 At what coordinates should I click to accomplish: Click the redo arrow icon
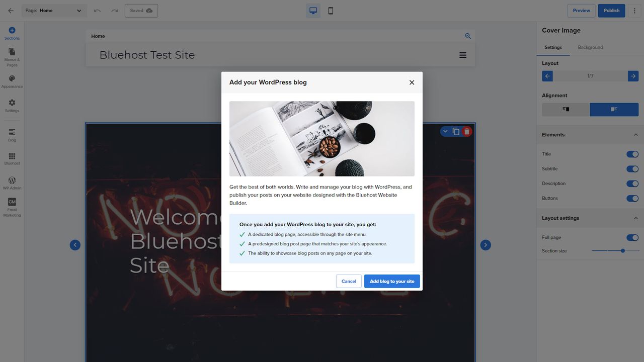pos(115,11)
